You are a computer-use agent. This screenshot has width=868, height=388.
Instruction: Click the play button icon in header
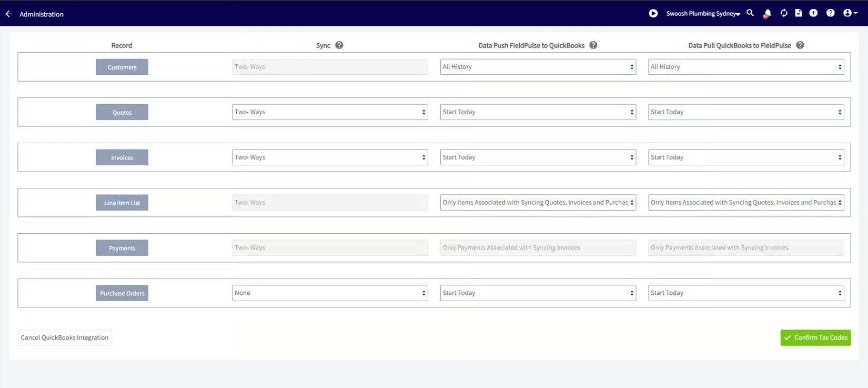tap(653, 13)
